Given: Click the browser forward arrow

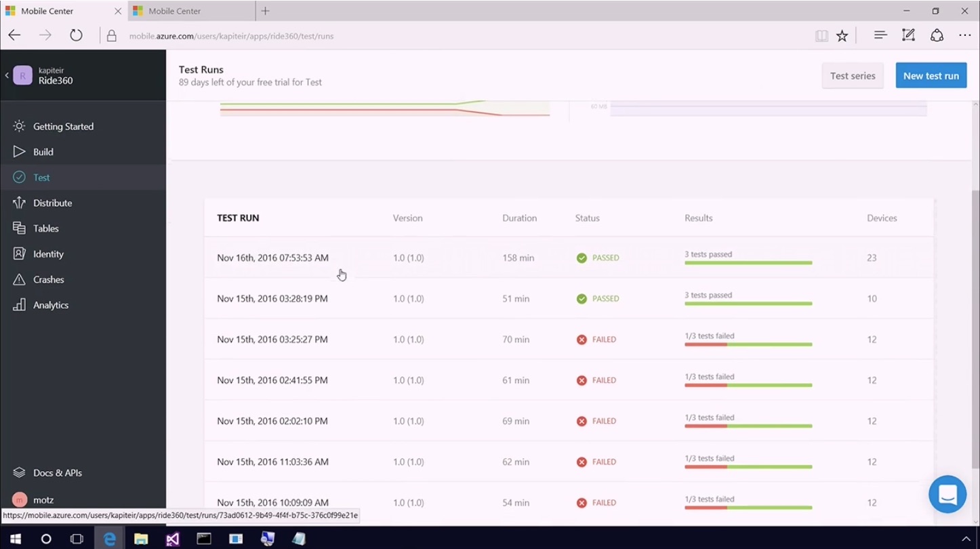Looking at the screenshot, I should (x=45, y=35).
